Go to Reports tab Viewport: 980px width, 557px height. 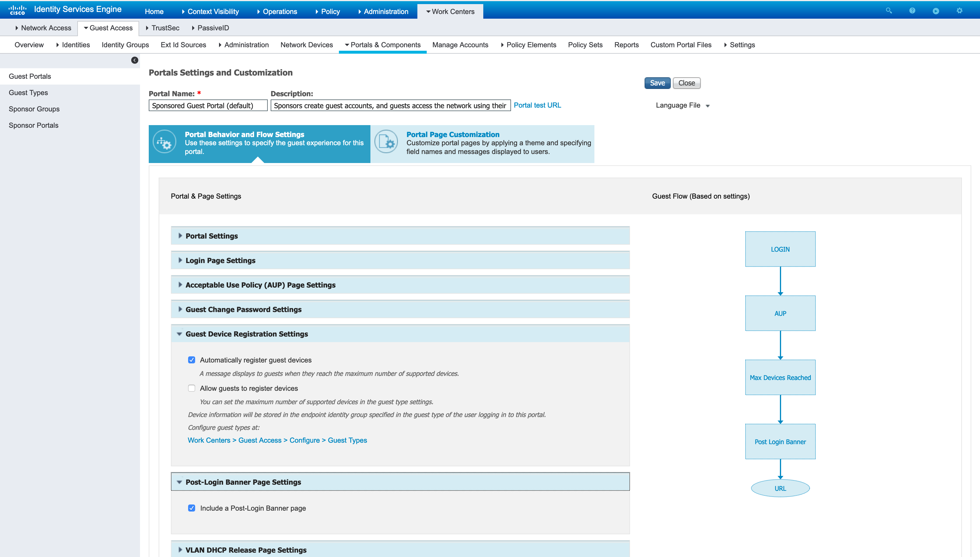(626, 45)
